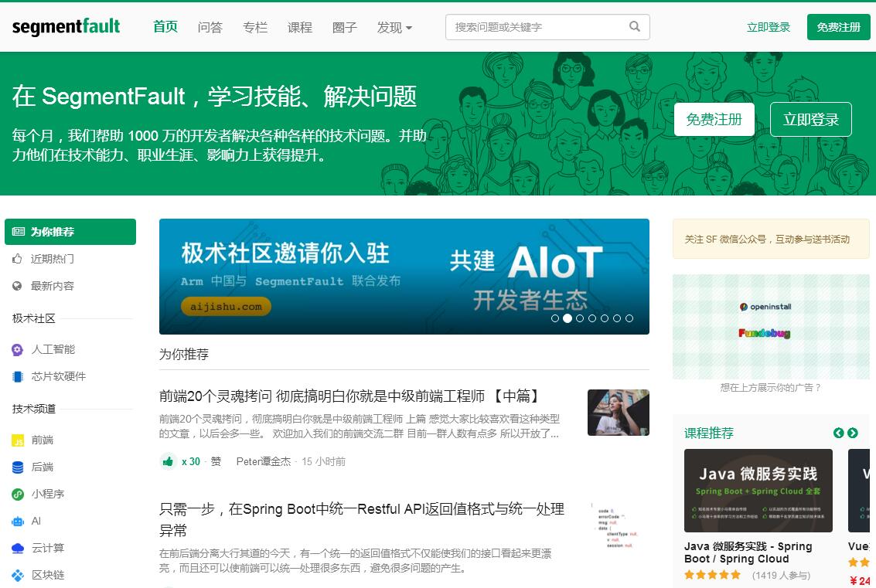This screenshot has width=876, height=588.
Task: Select the 云计算 cloud icon
Action: click(18, 549)
